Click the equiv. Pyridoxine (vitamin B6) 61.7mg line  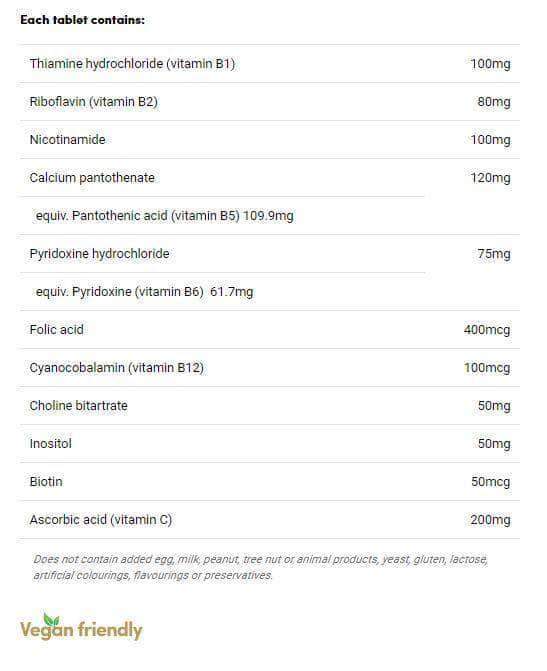click(x=144, y=291)
